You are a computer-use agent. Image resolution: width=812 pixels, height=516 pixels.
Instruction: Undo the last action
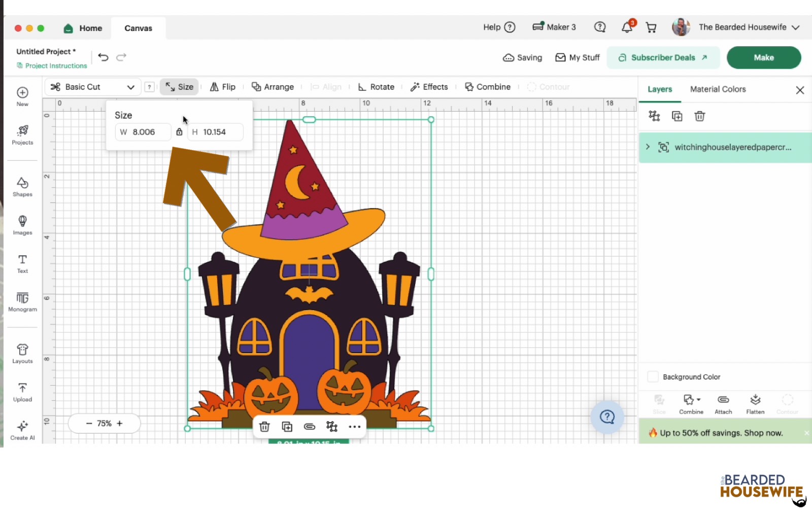tap(104, 57)
